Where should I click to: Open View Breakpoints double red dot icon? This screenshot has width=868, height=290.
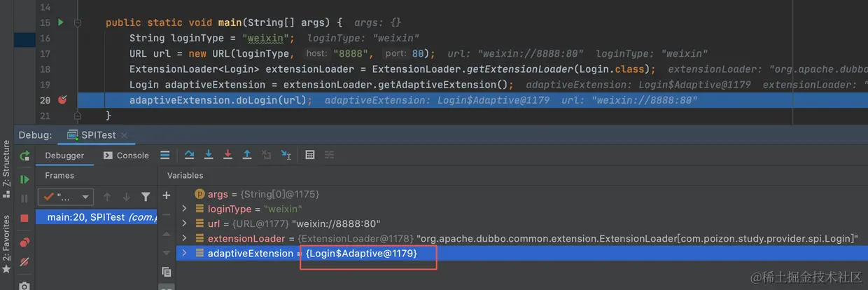click(x=24, y=242)
